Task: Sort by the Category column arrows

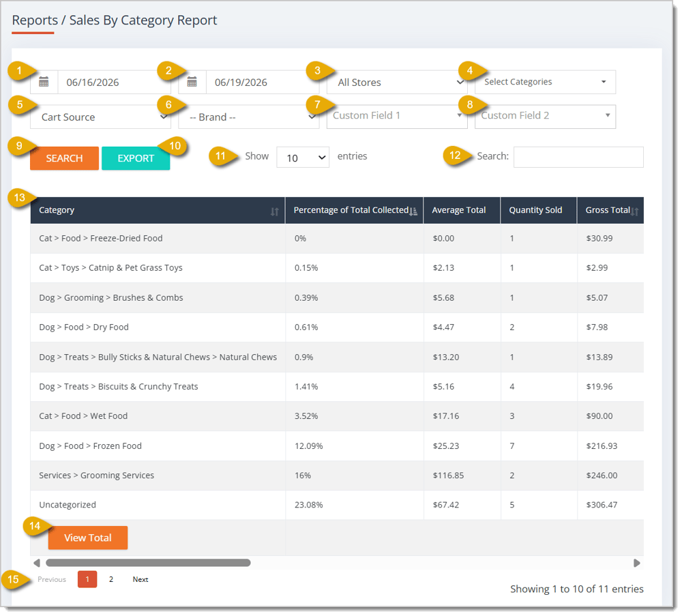Action: click(x=274, y=211)
